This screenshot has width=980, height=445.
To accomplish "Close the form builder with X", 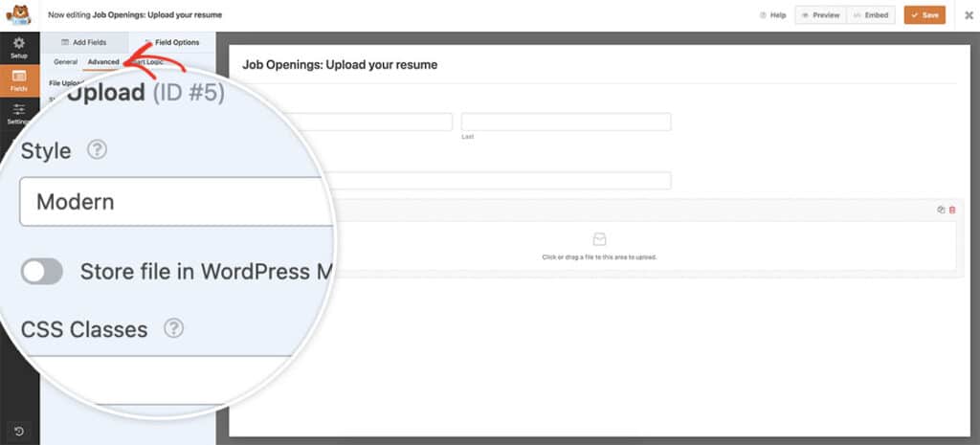I will tap(969, 15).
